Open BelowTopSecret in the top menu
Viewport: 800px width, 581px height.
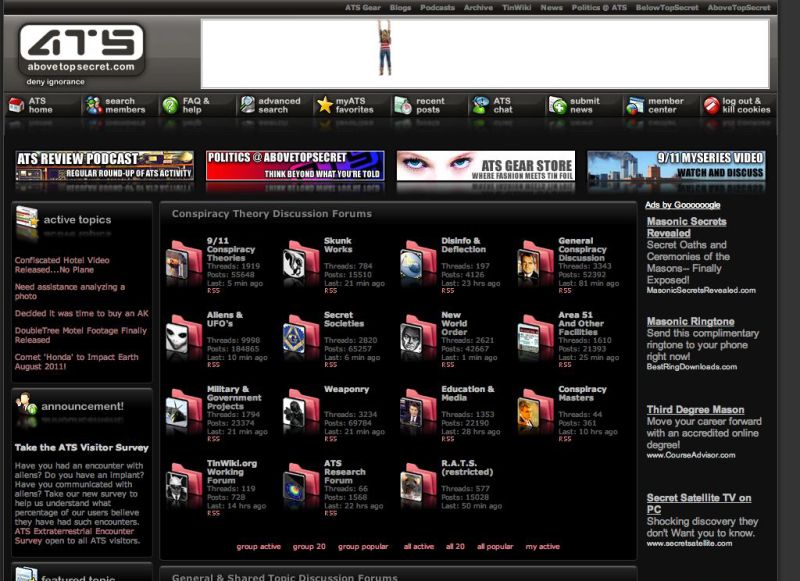tap(667, 8)
